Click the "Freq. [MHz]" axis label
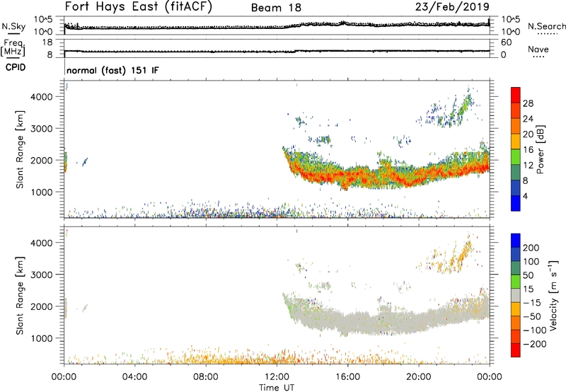 (13, 47)
